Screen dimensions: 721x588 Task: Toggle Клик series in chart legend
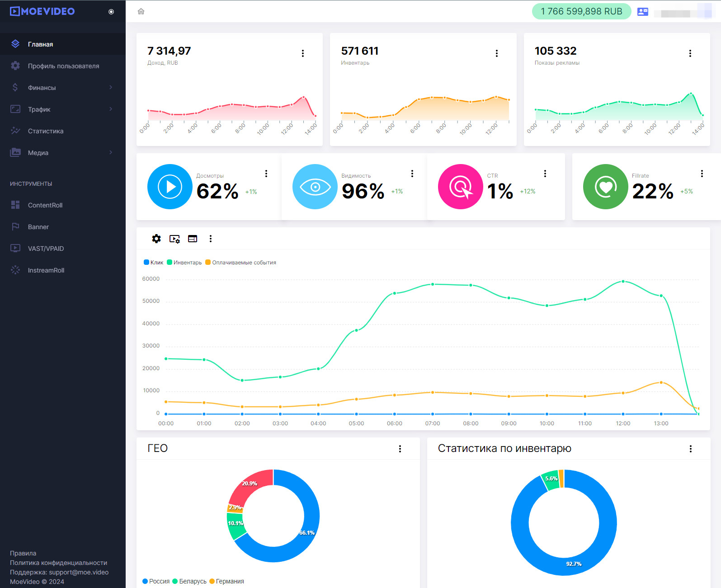tap(154, 263)
